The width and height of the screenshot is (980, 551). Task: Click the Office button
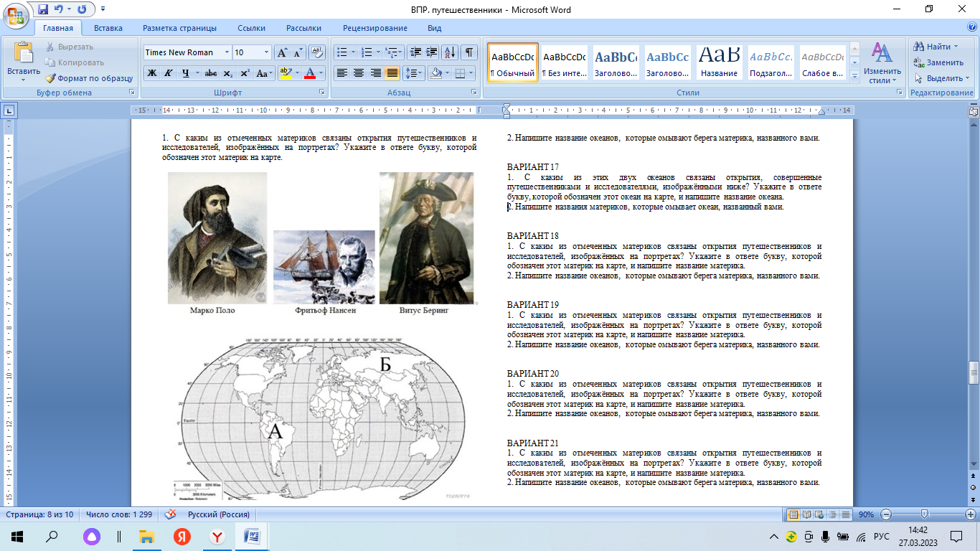[x=14, y=14]
